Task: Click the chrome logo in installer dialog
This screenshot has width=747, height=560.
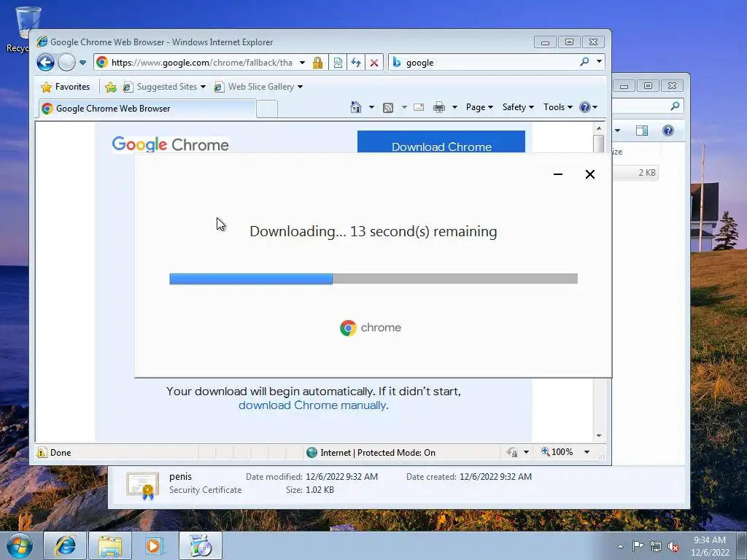Action: [371, 327]
